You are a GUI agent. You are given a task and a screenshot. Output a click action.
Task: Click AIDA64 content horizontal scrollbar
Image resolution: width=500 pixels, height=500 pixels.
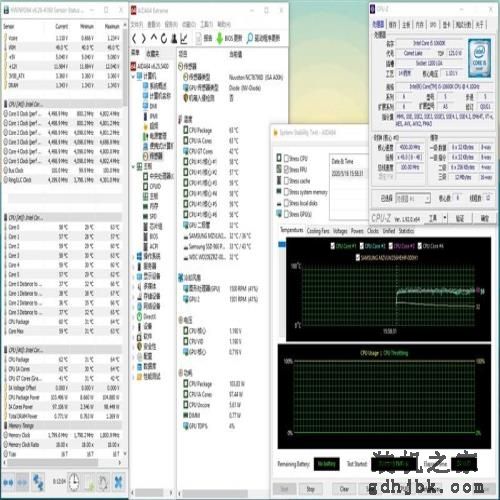216,493
